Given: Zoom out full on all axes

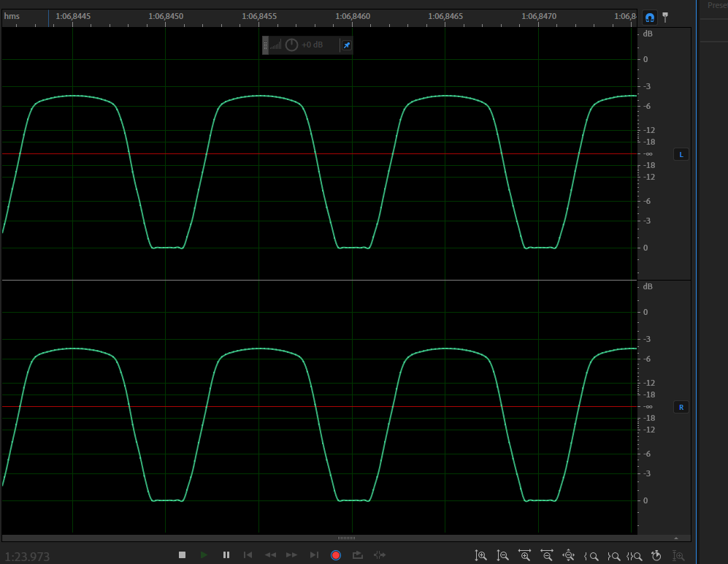Looking at the screenshot, I should click(569, 556).
